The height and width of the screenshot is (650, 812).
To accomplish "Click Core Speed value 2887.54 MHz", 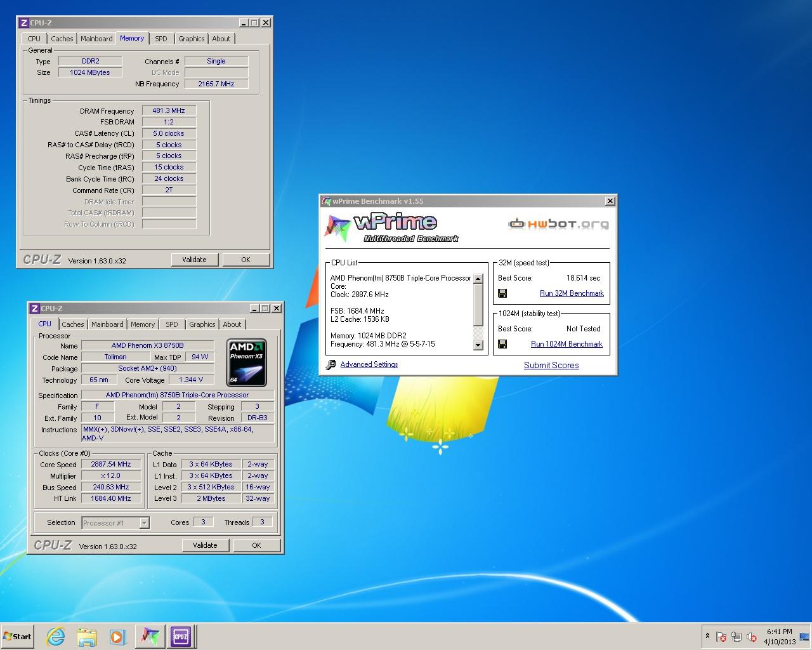I will point(111,464).
